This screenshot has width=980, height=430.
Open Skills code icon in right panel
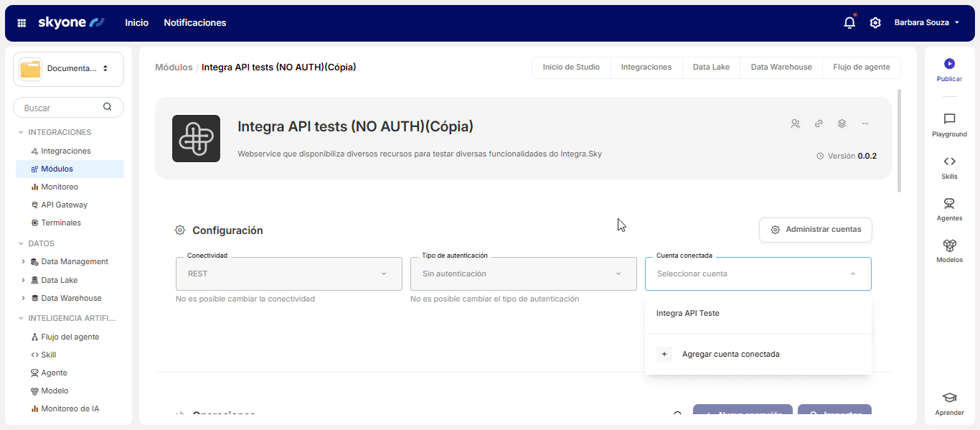click(x=949, y=162)
